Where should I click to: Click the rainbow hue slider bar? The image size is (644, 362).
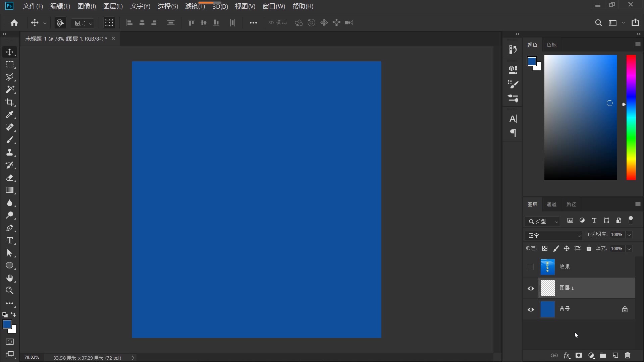point(631,117)
